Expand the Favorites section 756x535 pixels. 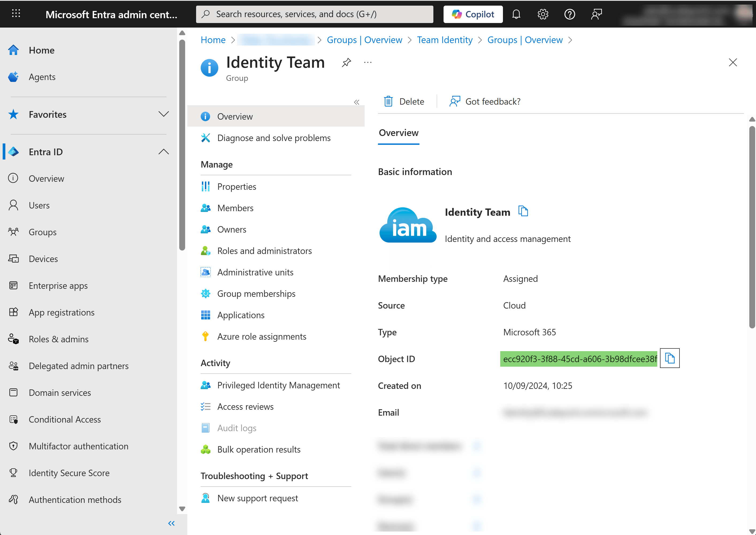coord(163,114)
